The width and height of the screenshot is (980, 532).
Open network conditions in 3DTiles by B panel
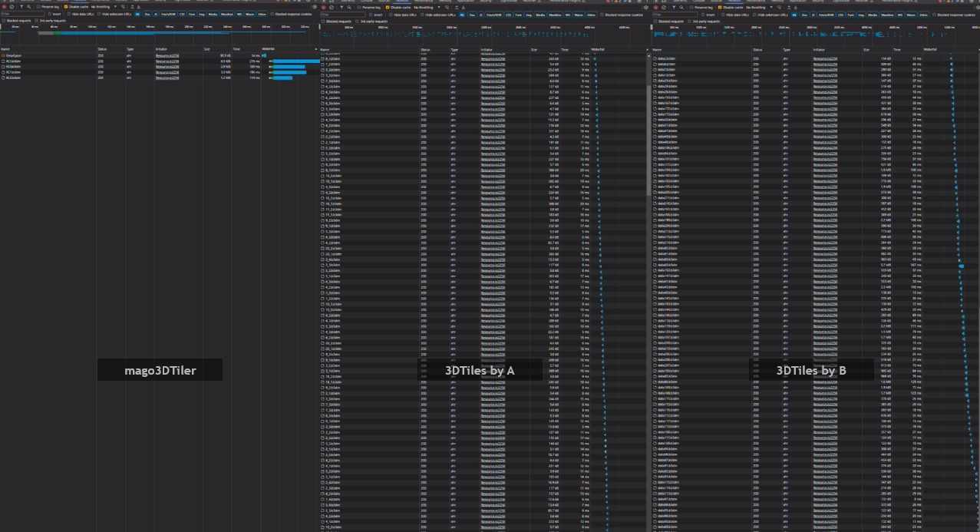pos(779,8)
